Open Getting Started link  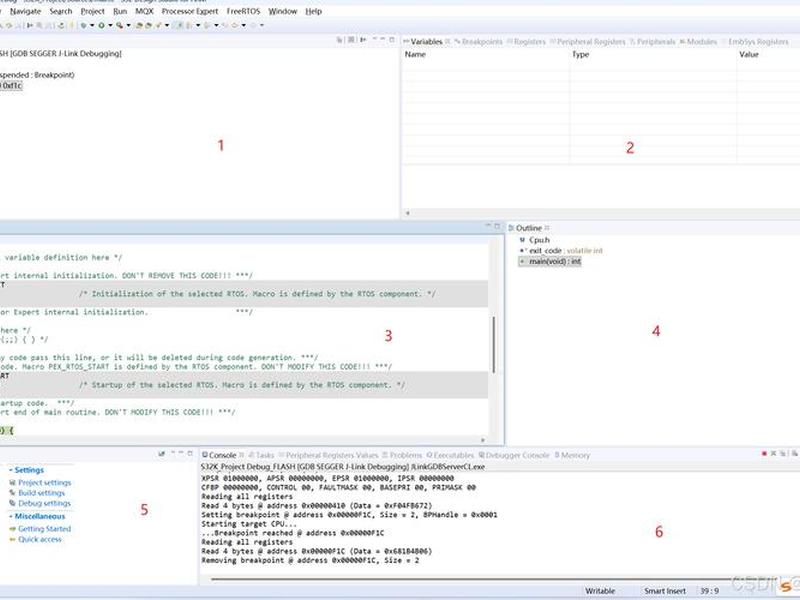point(44,529)
